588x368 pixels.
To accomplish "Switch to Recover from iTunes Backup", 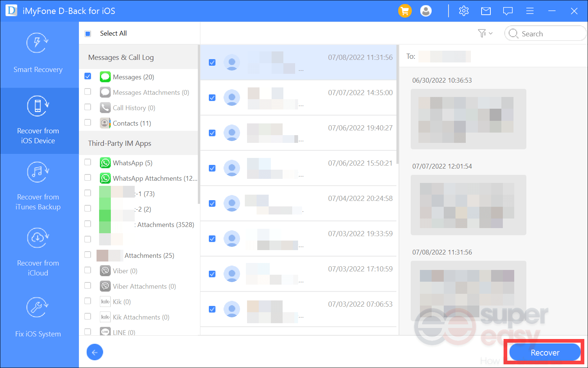I will (x=38, y=186).
